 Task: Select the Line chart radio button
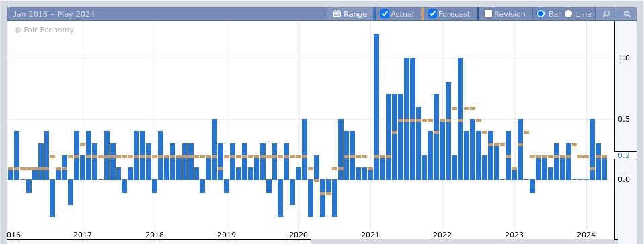click(x=569, y=14)
